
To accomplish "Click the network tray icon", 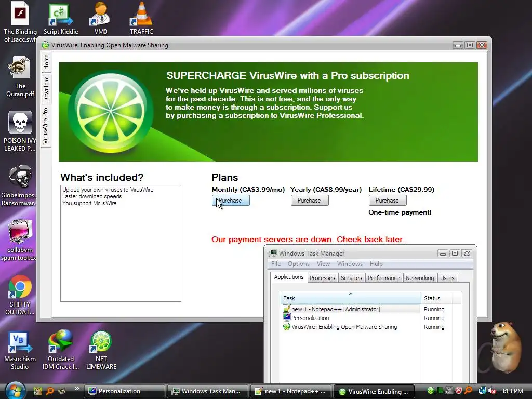I will pyautogui.click(x=482, y=391).
